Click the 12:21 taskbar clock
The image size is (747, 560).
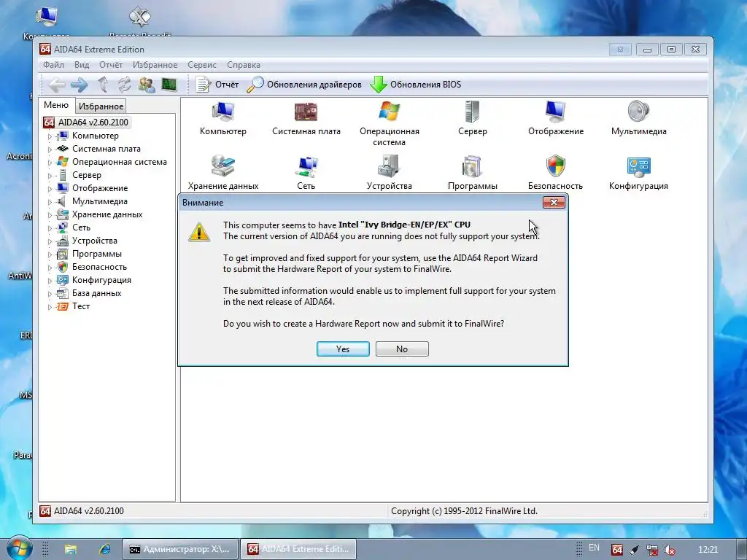pos(708,550)
